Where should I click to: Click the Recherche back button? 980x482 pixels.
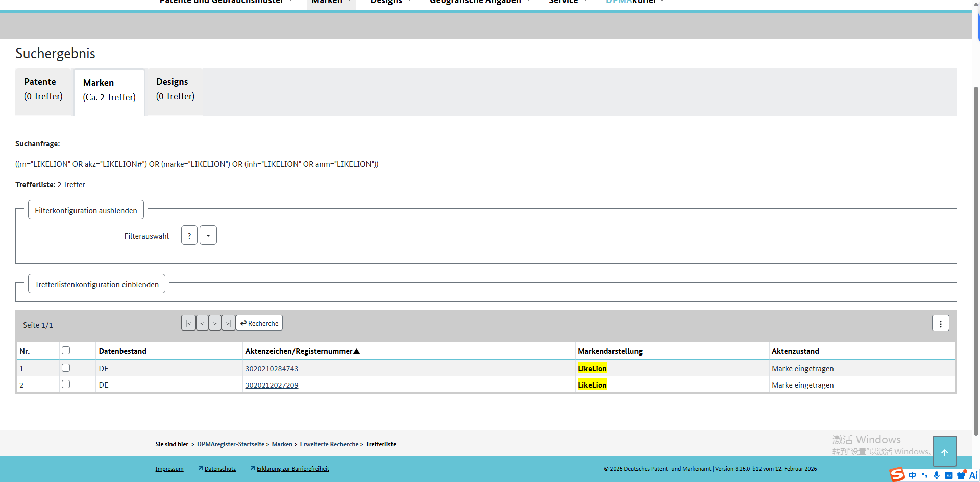259,323
